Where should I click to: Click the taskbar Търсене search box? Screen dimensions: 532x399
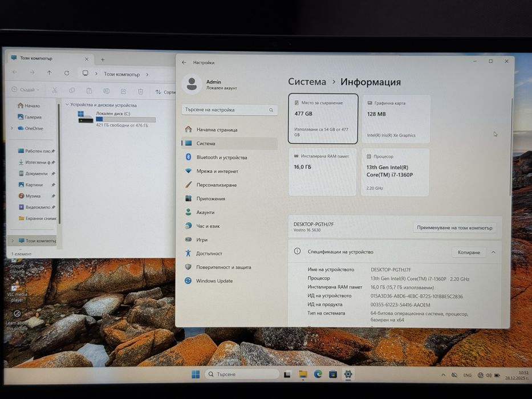pyautogui.click(x=242, y=374)
